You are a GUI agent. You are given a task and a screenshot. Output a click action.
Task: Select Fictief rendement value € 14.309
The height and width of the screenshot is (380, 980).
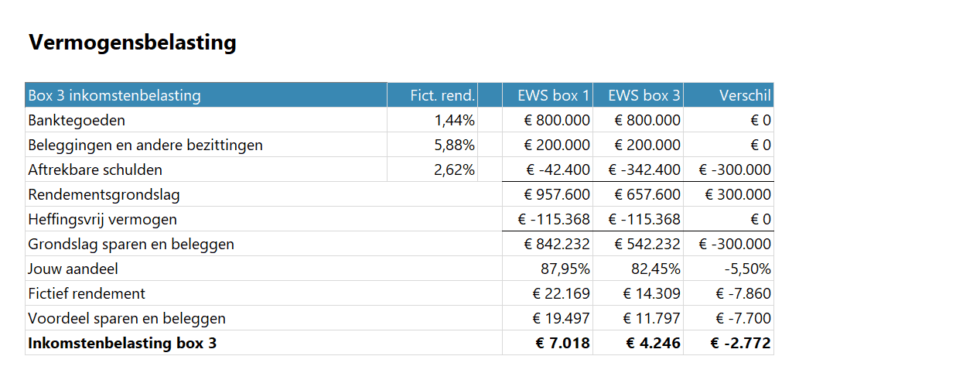651,294
